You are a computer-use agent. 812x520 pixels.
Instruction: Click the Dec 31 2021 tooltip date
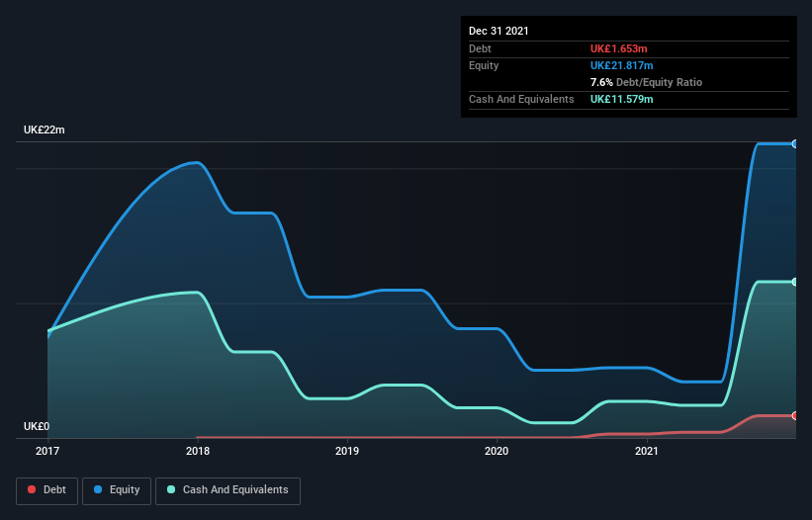[x=498, y=31]
